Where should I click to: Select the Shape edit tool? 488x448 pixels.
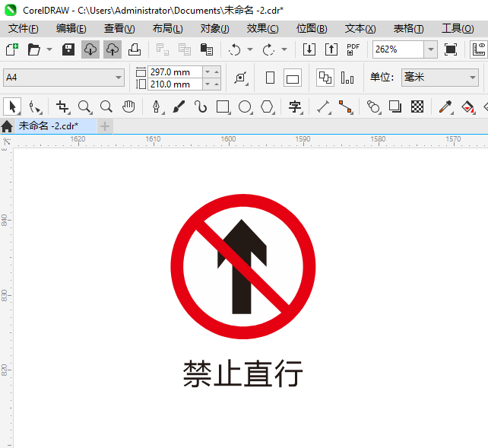pos(34,106)
